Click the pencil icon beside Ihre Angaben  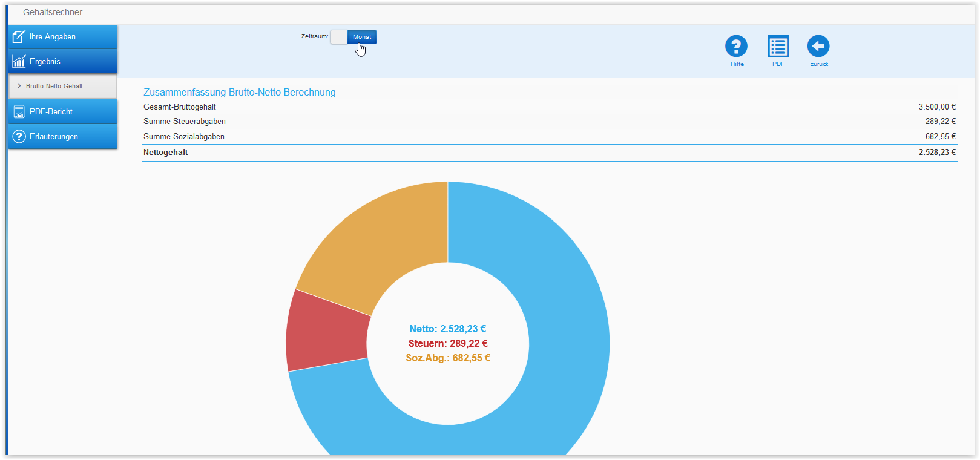pos(19,37)
